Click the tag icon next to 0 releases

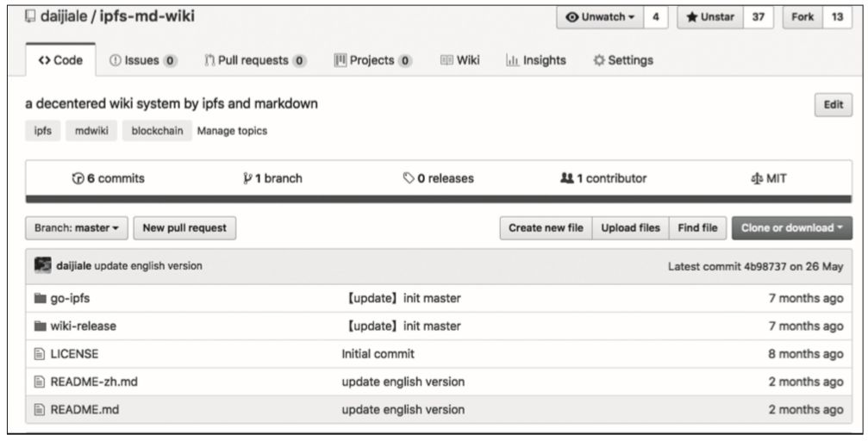pos(409,178)
